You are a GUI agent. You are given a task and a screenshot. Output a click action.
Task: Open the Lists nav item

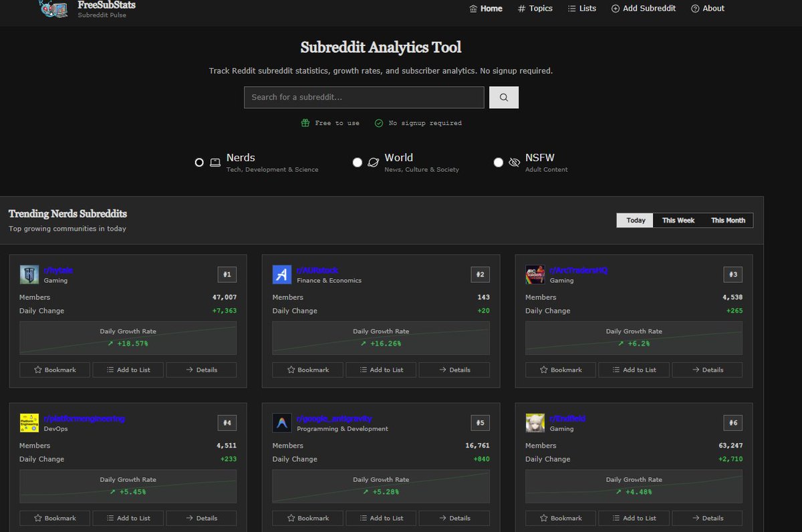tap(582, 9)
